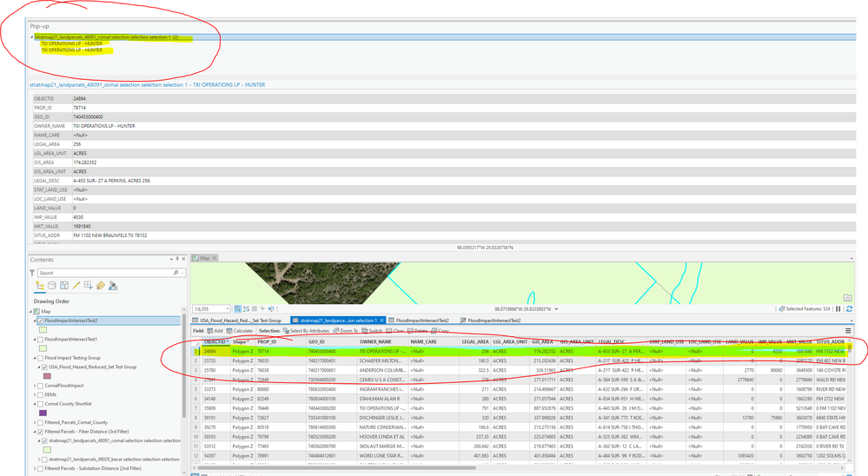Click Calculate field button
Viewport: 868px width, 476px height.
pyautogui.click(x=239, y=331)
